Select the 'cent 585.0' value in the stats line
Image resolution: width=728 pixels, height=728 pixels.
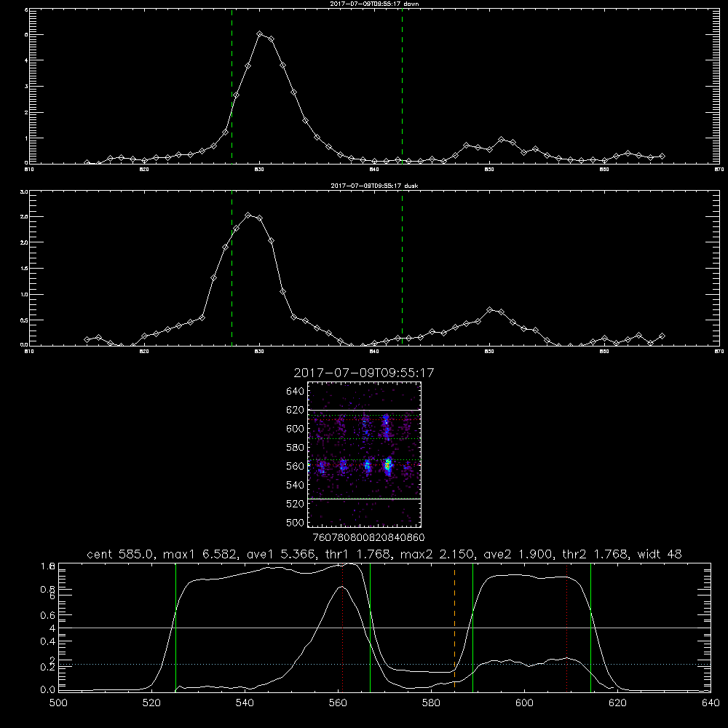(x=121, y=554)
